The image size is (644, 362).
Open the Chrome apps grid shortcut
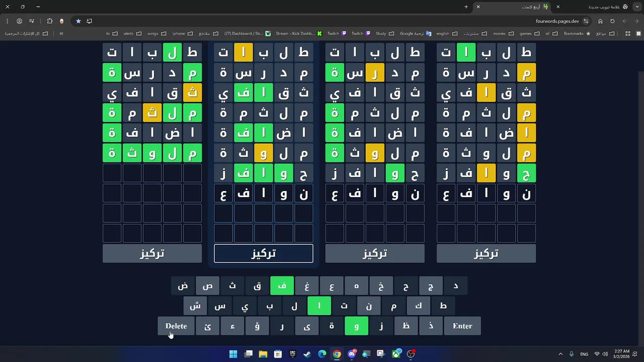(627, 34)
